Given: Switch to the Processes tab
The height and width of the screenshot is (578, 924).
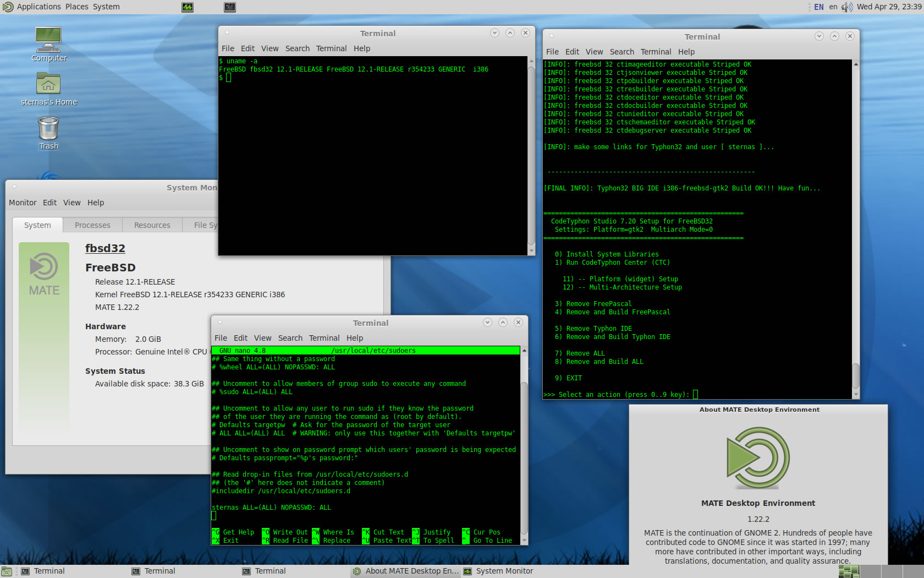Looking at the screenshot, I should [x=92, y=225].
